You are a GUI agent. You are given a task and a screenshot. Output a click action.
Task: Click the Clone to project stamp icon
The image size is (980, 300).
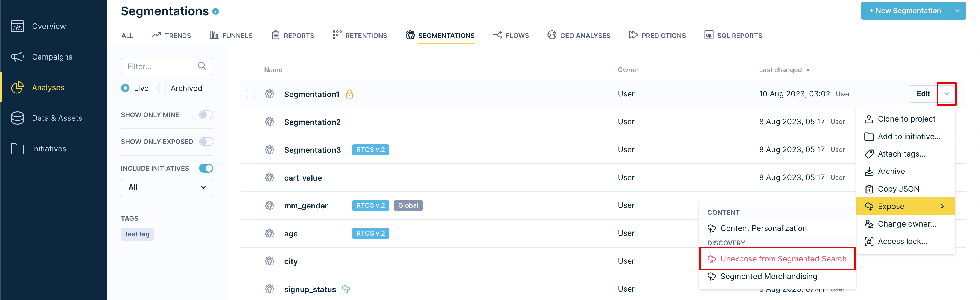869,119
